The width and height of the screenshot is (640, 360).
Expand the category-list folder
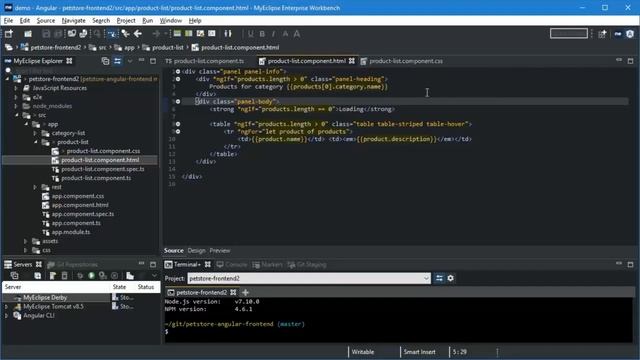(x=35, y=133)
